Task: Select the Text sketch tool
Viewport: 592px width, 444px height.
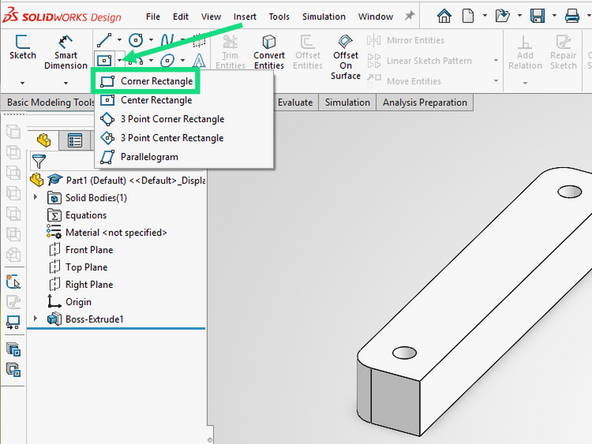Action: tap(199, 60)
